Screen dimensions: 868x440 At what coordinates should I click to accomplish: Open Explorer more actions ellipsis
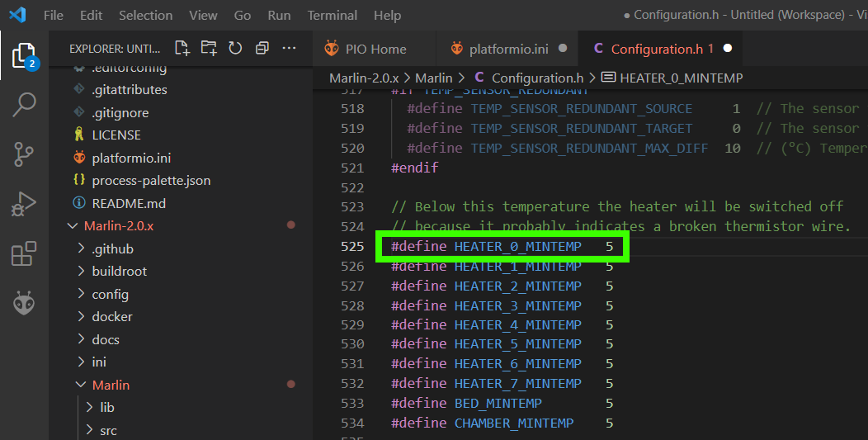click(x=289, y=48)
